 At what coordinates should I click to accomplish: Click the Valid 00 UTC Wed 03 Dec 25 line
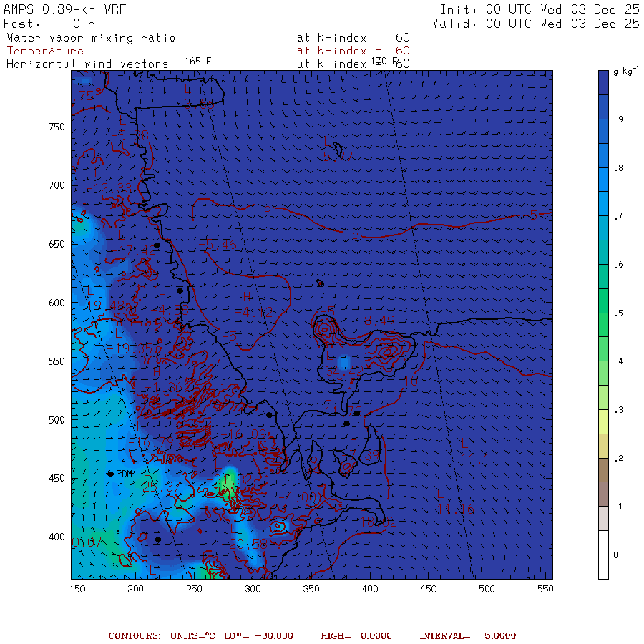[x=535, y=24]
